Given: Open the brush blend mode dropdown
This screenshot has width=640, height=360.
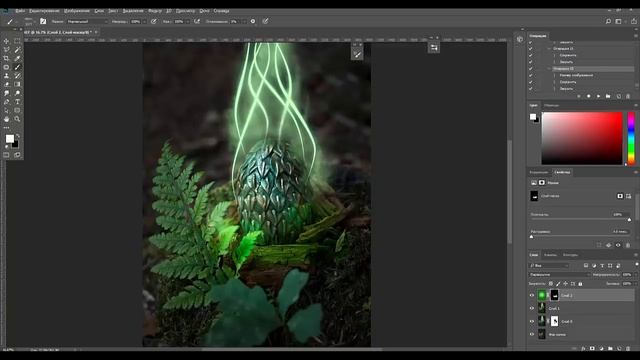Looking at the screenshot, I should 87,21.
